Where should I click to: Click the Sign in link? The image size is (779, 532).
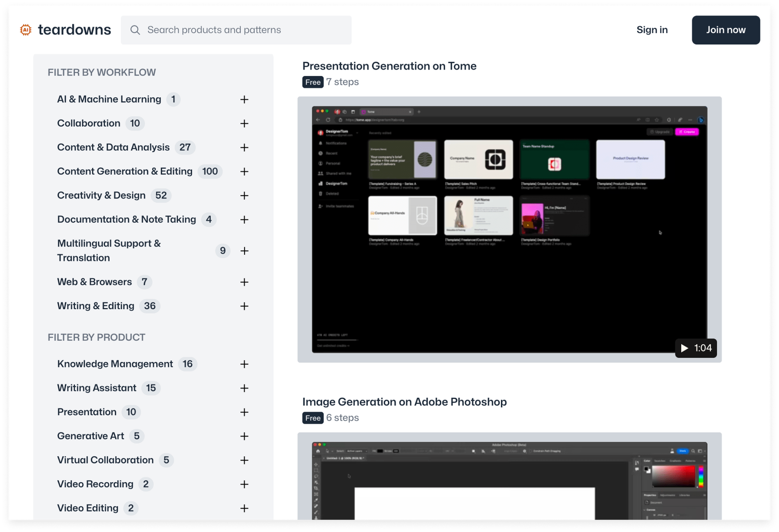click(x=652, y=30)
